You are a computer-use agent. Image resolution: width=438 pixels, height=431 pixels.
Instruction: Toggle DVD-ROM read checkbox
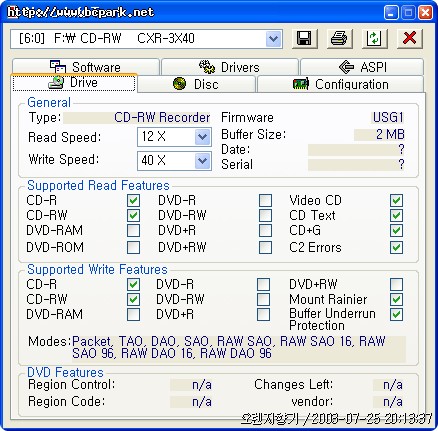[x=133, y=248]
